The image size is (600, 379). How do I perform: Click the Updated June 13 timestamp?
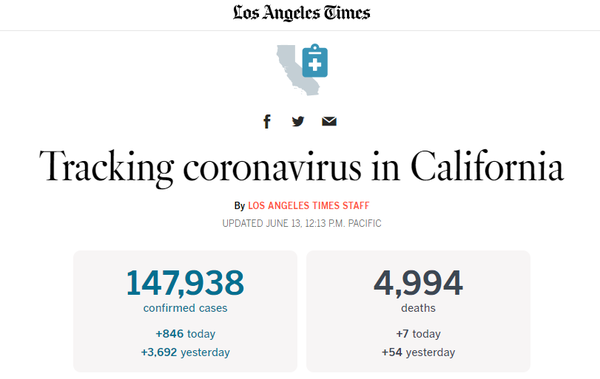(302, 223)
